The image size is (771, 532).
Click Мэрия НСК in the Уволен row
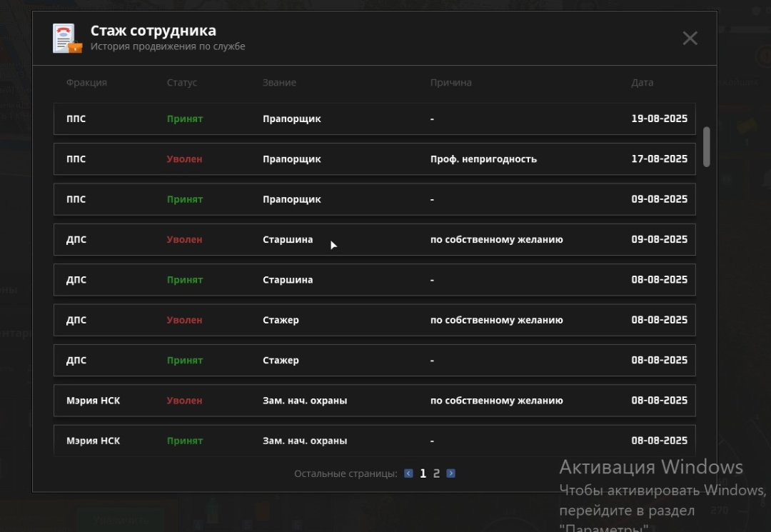93,401
